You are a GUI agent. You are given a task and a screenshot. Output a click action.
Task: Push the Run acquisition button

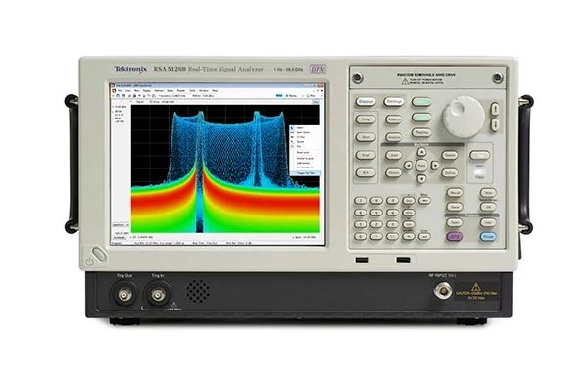[x=479, y=155]
